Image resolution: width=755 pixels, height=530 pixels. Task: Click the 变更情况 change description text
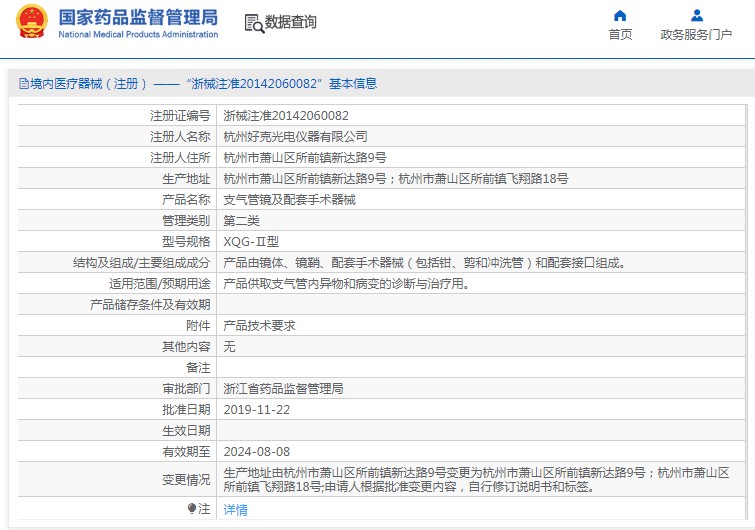(476, 479)
